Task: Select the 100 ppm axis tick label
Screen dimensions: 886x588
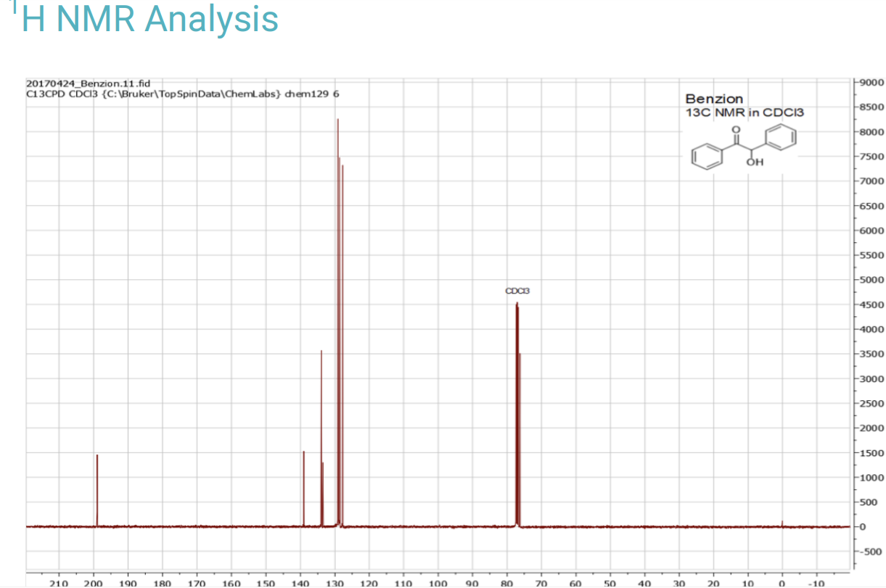Action: 438,582
